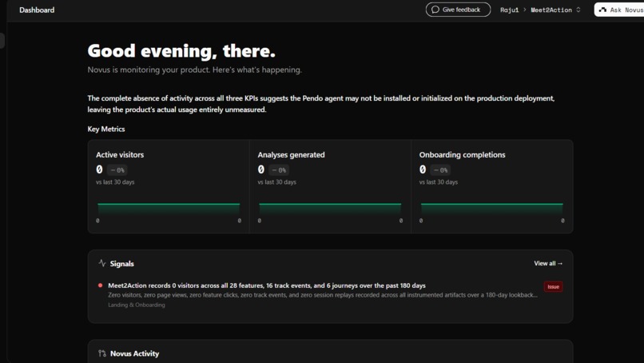Click the Active visitors sparkline chart
This screenshot has height=363, width=644.
[169, 209]
